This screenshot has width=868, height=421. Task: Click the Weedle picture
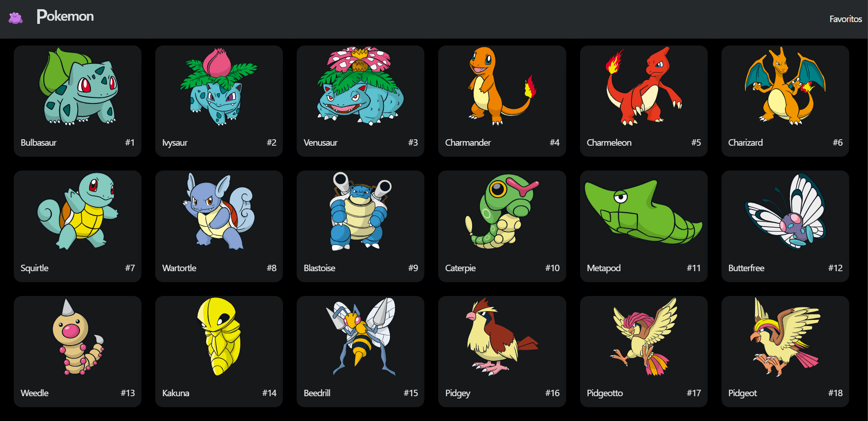coord(78,337)
